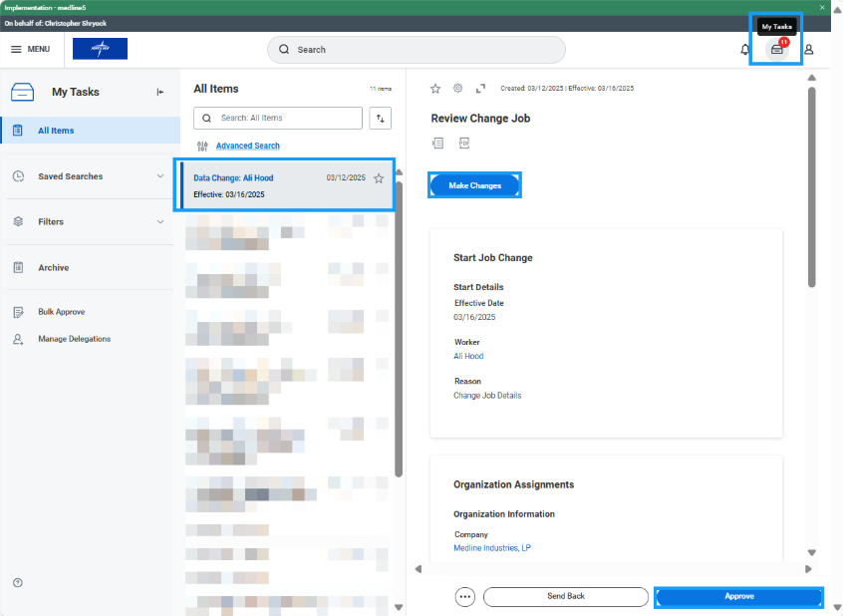Change sort order of All Items list
The width and height of the screenshot is (843, 616).
[380, 118]
